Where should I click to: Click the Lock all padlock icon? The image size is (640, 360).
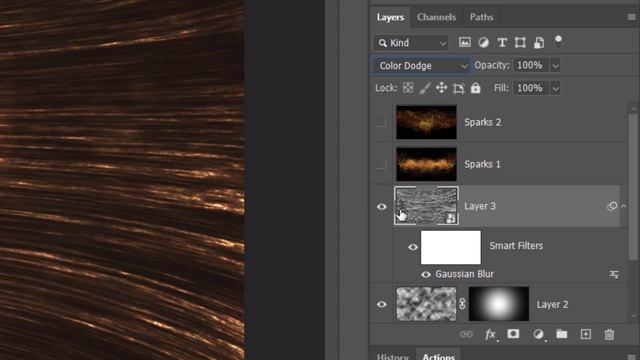tap(476, 88)
